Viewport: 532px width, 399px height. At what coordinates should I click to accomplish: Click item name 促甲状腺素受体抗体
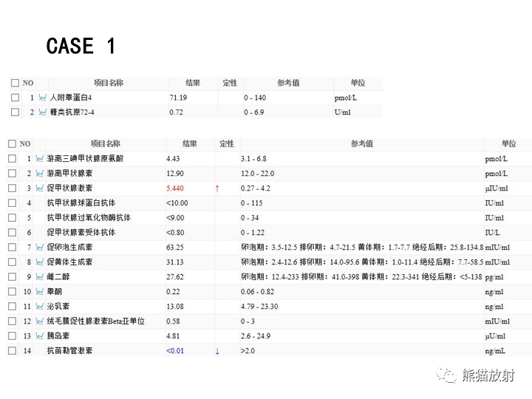81,233
